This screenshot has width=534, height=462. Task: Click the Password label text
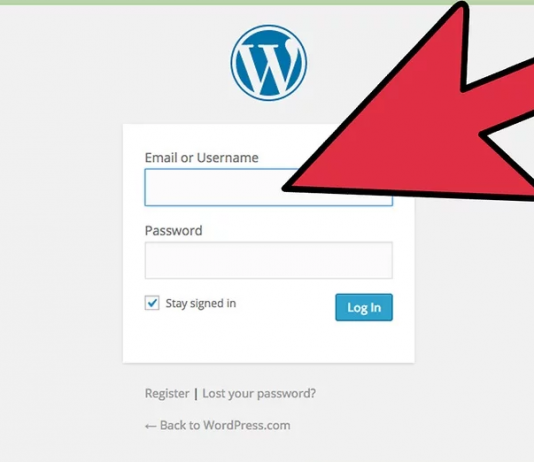(174, 231)
